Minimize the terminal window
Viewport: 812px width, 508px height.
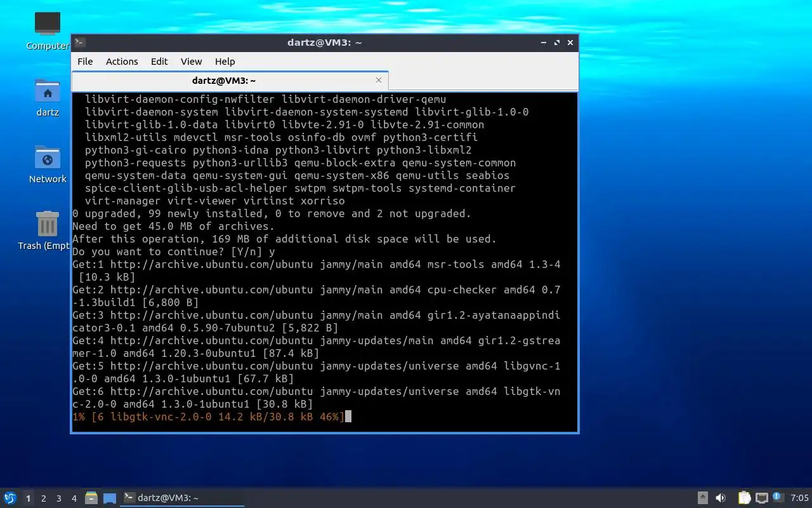click(x=544, y=43)
